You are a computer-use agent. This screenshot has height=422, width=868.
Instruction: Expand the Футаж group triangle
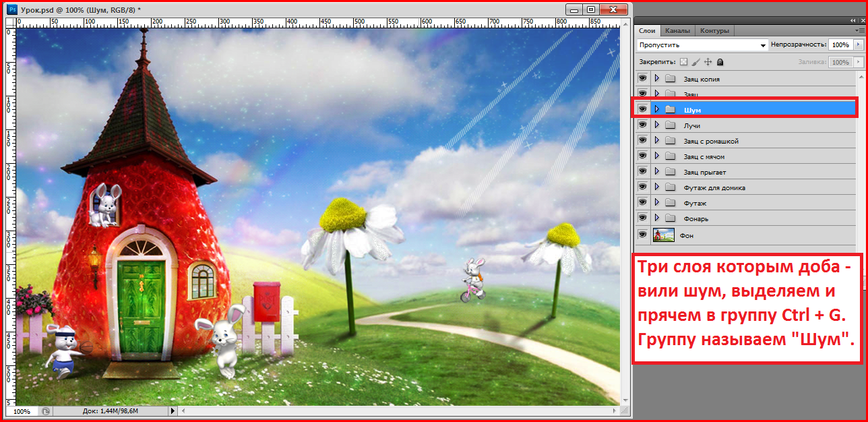[x=656, y=202]
